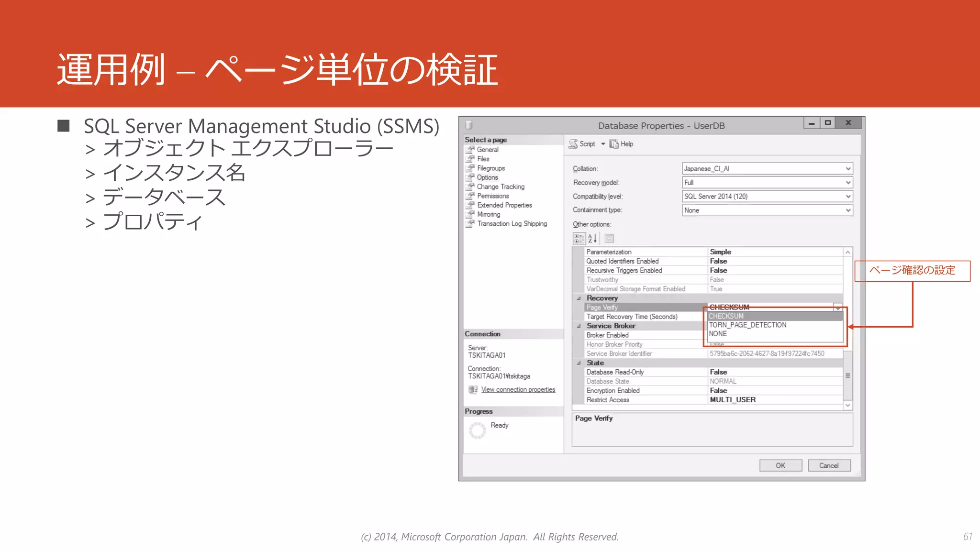Go to the Filegroups page
Viewport: 980px width, 551px height.
[x=490, y=168]
